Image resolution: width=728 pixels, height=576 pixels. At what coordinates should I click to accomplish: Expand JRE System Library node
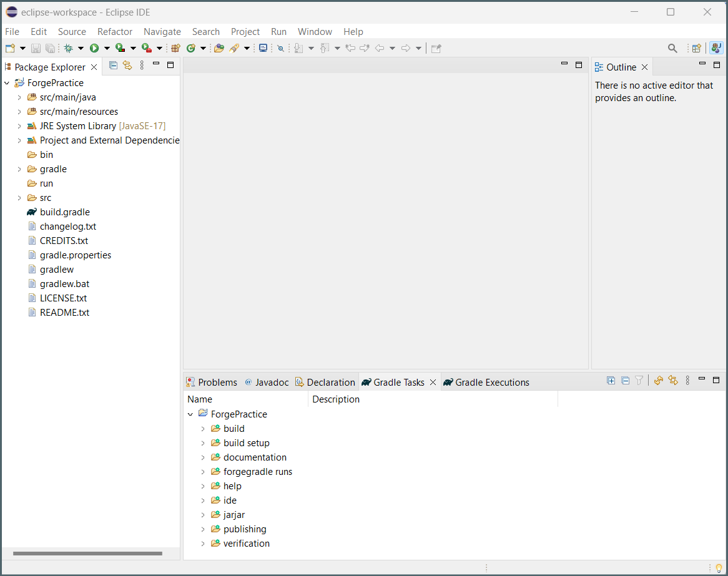(19, 126)
